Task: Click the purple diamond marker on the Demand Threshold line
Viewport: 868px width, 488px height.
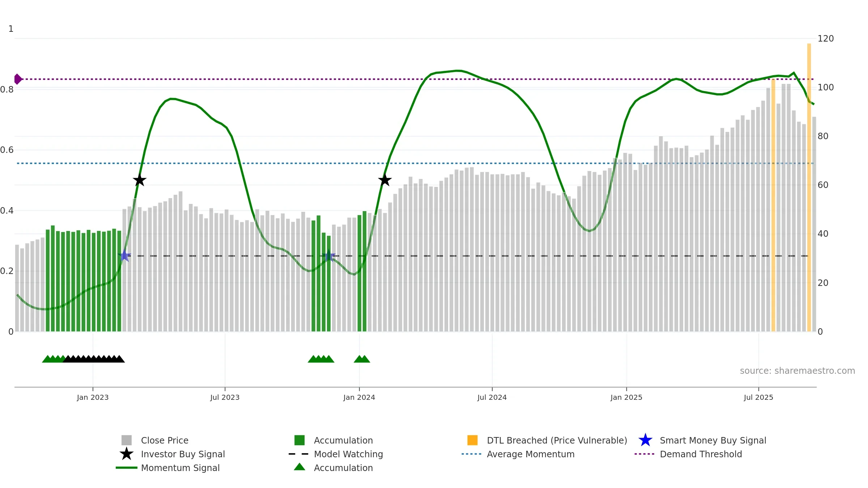Action: (17, 79)
